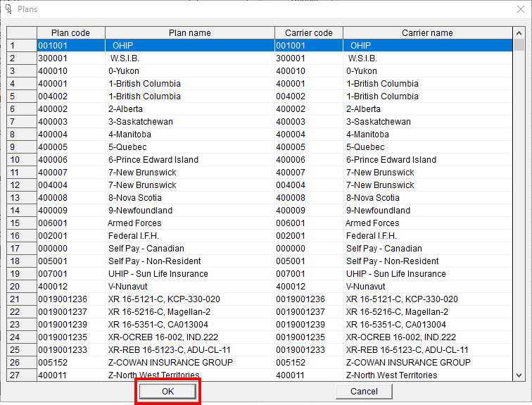Click the Carrier code column header
Image resolution: width=532 pixels, height=405 pixels.
[309, 33]
